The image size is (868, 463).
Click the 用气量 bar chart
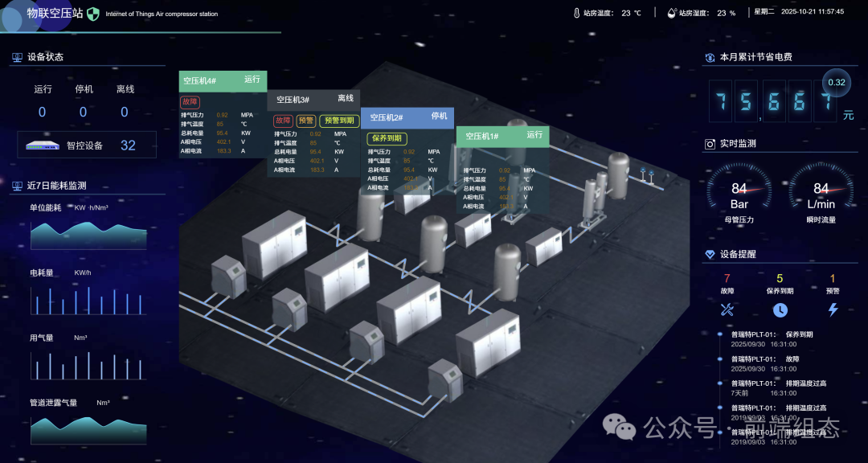click(88, 366)
